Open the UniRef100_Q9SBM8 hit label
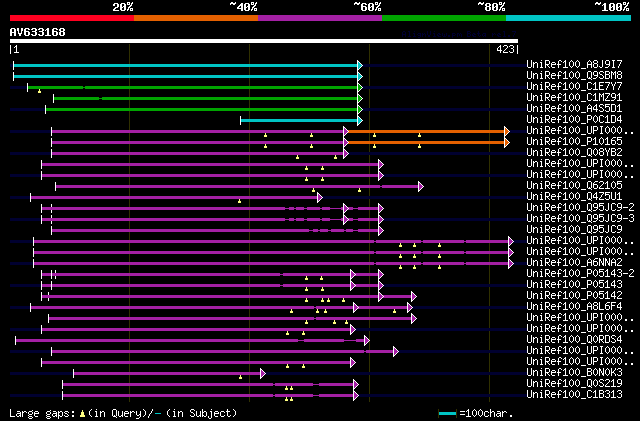640x421 pixels. (x=574, y=75)
